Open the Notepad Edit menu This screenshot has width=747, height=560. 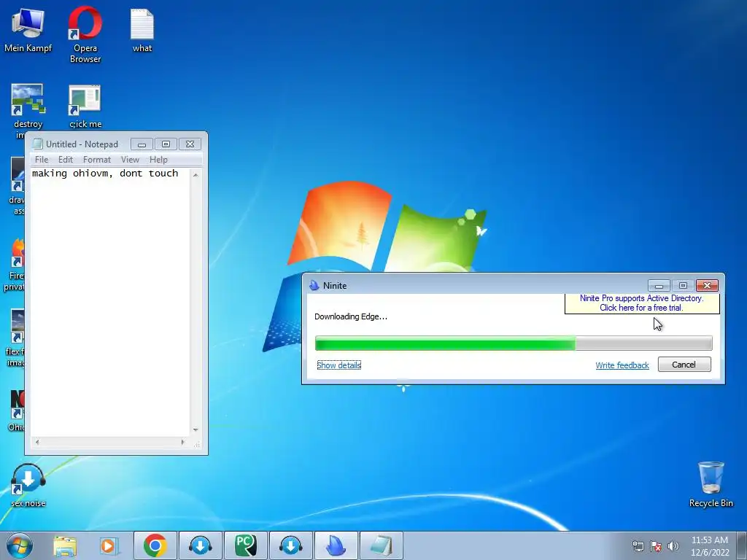65,160
